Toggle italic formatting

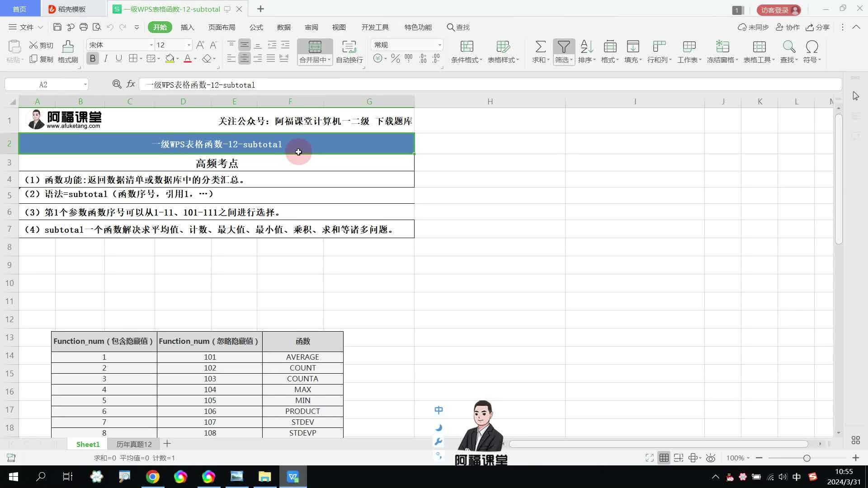(106, 59)
